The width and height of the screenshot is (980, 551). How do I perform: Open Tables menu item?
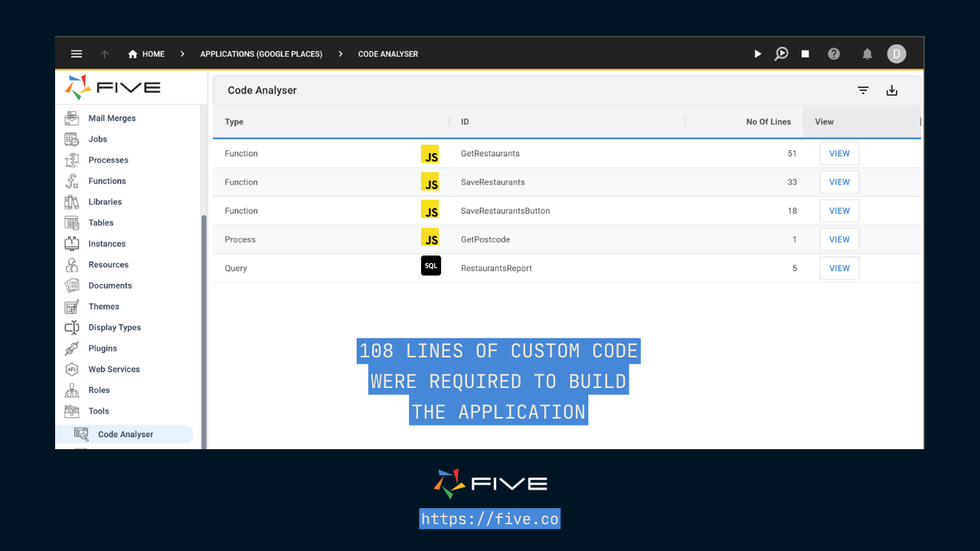click(101, 223)
